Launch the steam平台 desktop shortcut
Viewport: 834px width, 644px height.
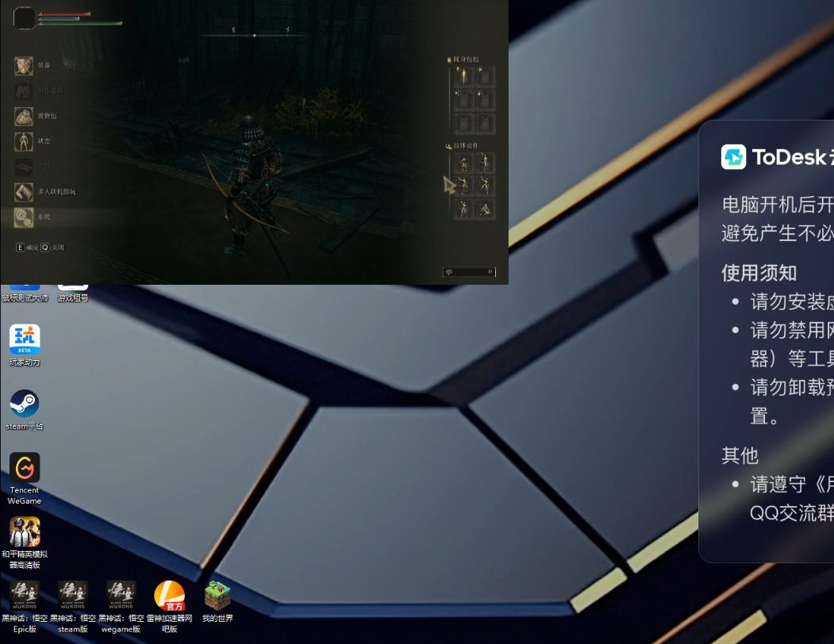click(25, 409)
